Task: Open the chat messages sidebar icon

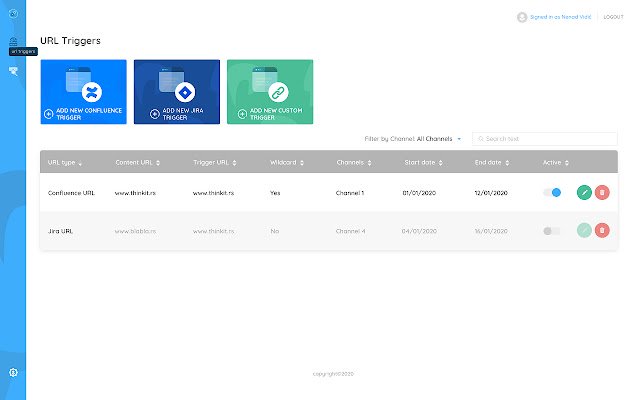Action: pyautogui.click(x=13, y=71)
